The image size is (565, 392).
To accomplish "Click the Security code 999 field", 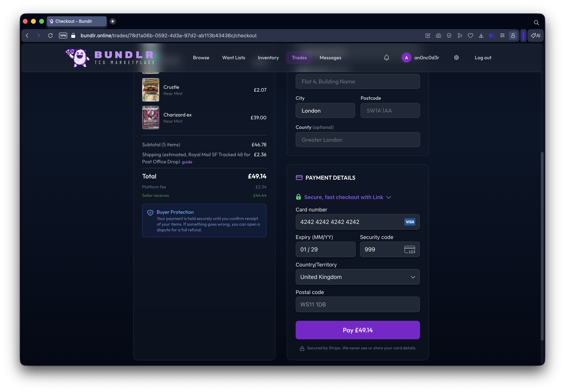I will pyautogui.click(x=390, y=249).
